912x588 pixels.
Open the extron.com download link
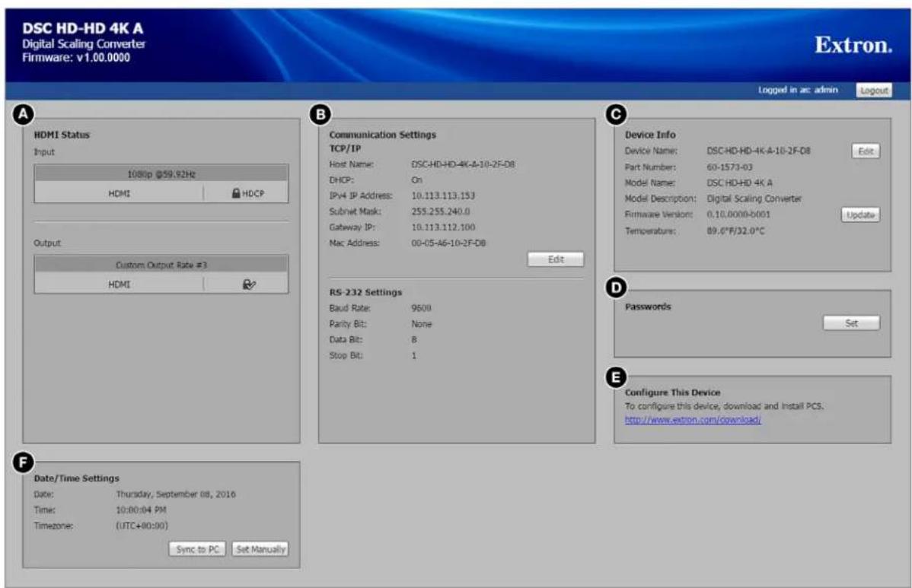pos(693,419)
